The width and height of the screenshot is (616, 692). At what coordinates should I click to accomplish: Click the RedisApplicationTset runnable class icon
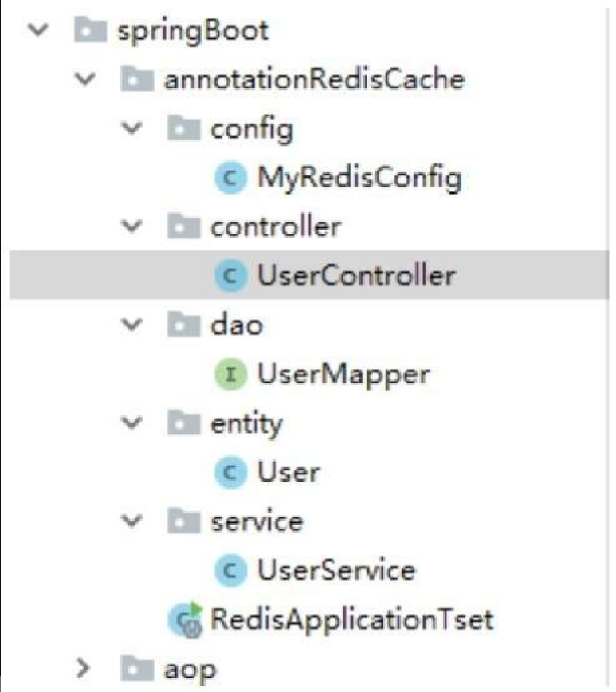(x=186, y=619)
